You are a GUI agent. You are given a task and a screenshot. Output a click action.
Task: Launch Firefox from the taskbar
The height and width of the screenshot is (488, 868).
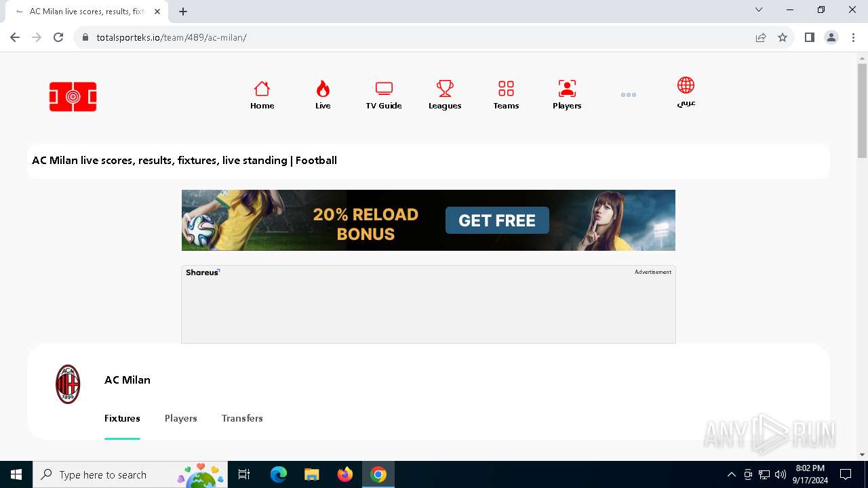[345, 474]
